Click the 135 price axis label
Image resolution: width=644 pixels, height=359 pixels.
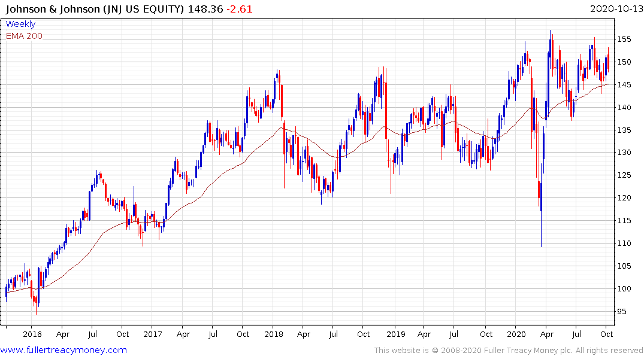(624, 130)
